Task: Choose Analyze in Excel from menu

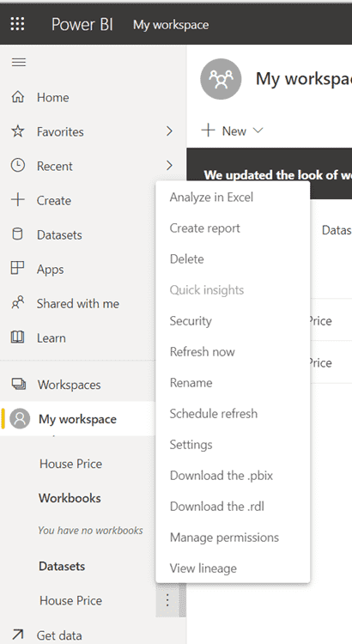Action: [x=233, y=197]
